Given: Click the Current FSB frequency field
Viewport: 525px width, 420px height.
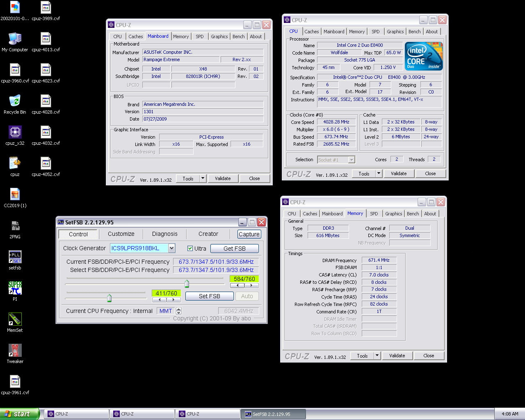Looking at the screenshot, I should 216,262.
